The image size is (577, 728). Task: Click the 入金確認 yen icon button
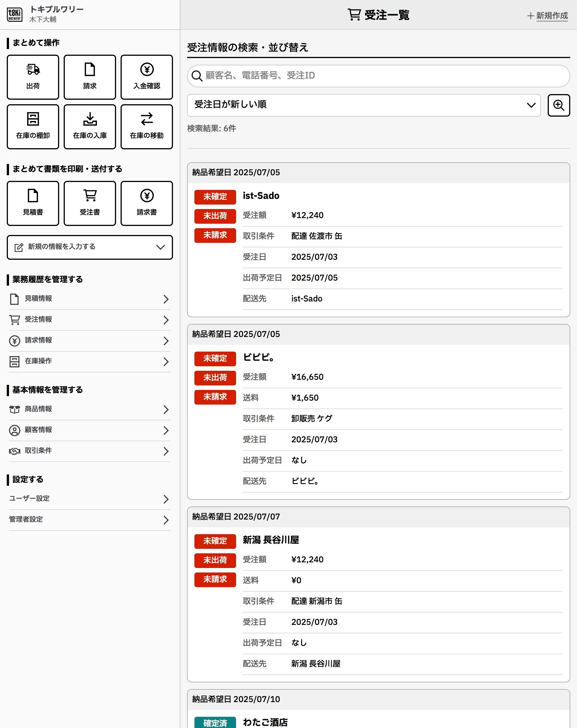(x=147, y=77)
